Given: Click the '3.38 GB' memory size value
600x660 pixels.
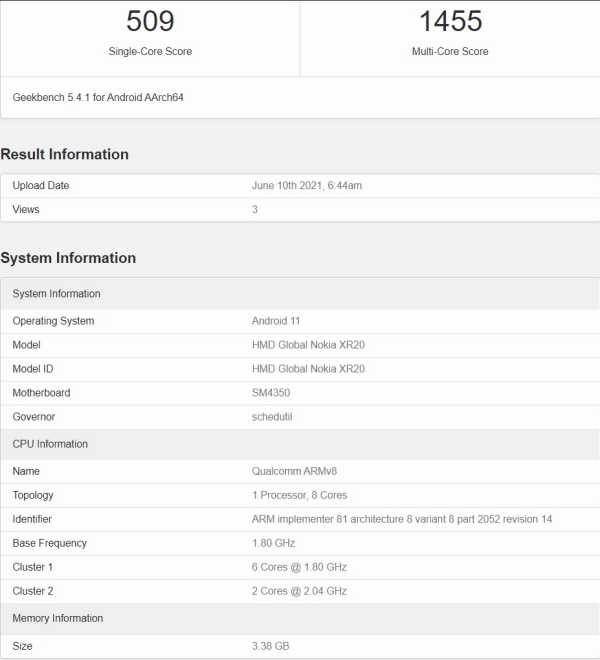Looking at the screenshot, I should coord(270,646).
